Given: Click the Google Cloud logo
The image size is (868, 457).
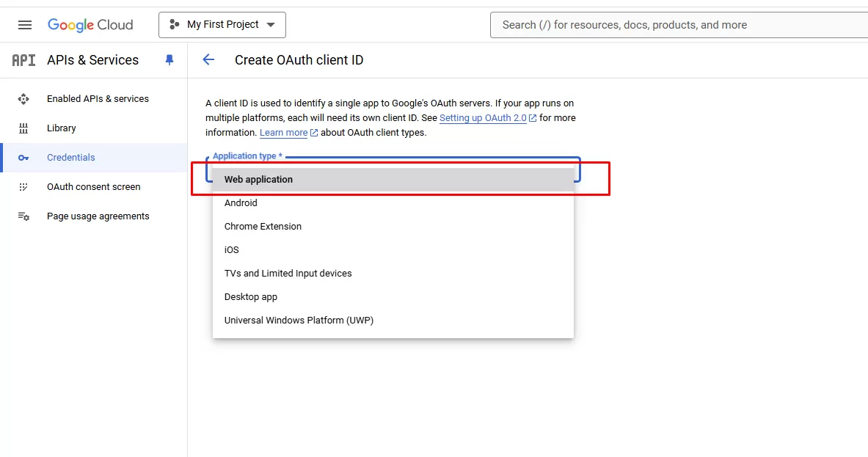Looking at the screenshot, I should 90,25.
